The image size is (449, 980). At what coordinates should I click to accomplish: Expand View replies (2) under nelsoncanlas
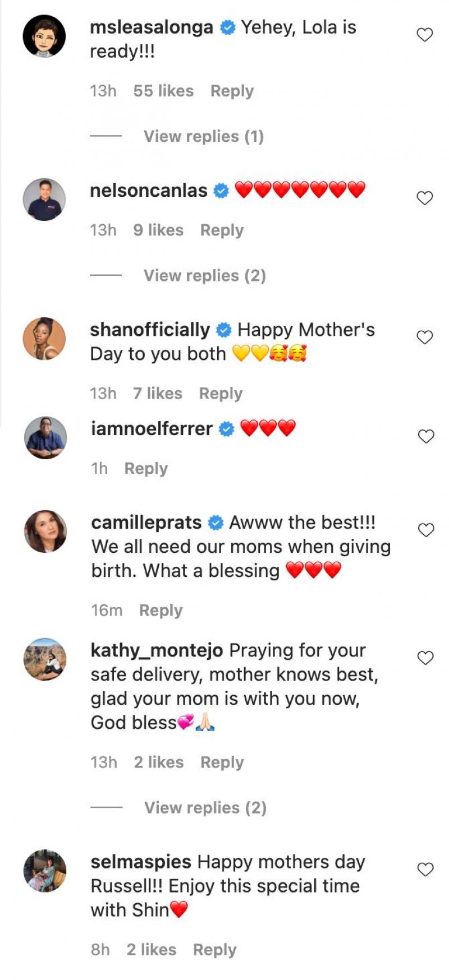pyautogui.click(x=204, y=275)
